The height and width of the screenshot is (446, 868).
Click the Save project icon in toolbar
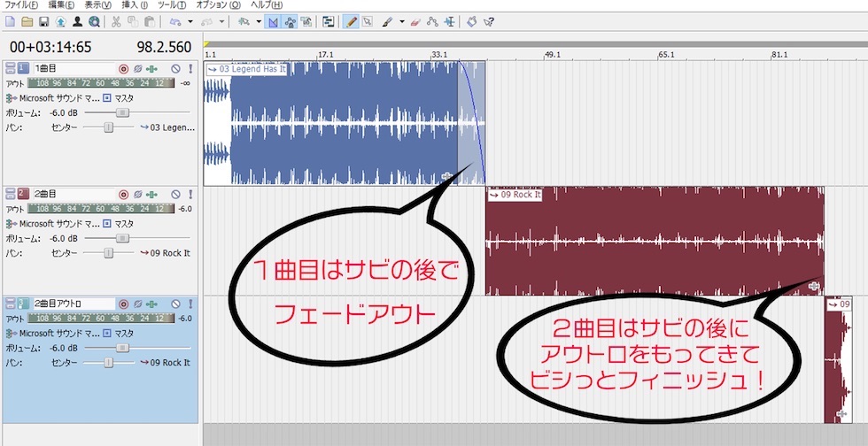pos(43,21)
